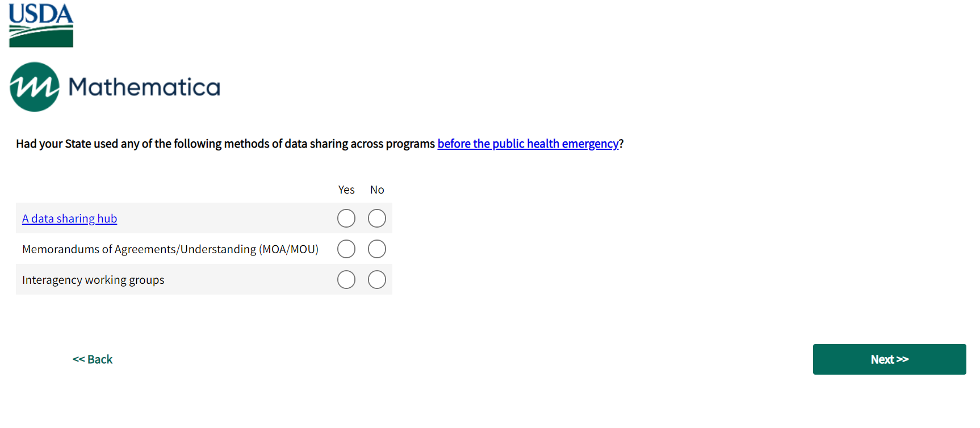Screen dimensions: 980x428
Task: Go to the previous page with Back
Action: click(93, 359)
